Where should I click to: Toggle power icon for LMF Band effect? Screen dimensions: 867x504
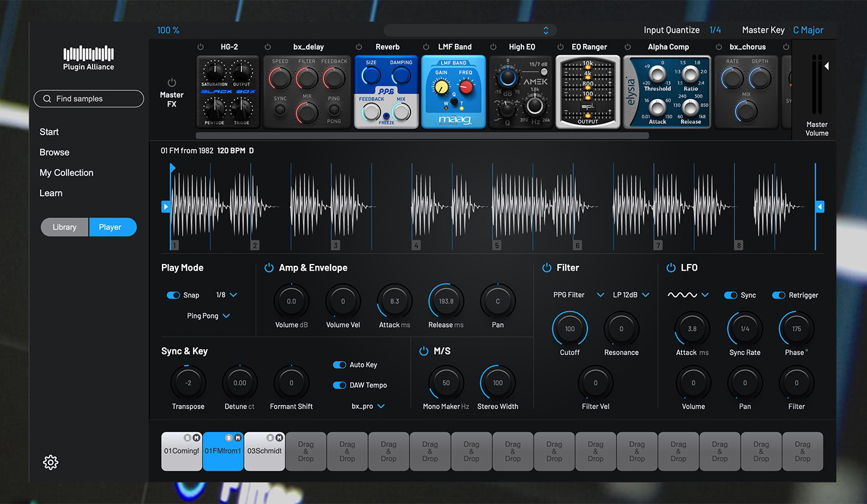click(426, 47)
